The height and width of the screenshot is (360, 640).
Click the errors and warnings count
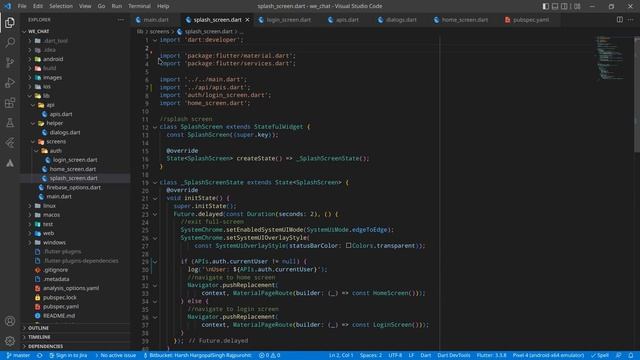point(269,356)
